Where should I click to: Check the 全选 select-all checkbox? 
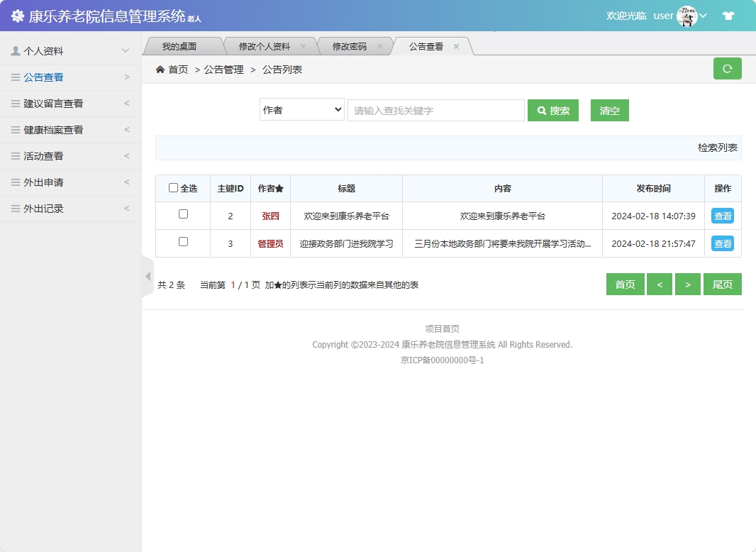click(174, 187)
